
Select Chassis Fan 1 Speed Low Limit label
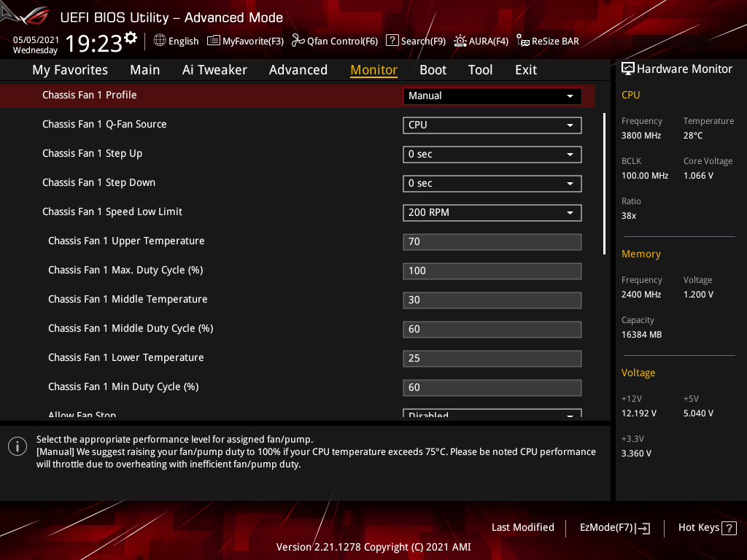(112, 212)
